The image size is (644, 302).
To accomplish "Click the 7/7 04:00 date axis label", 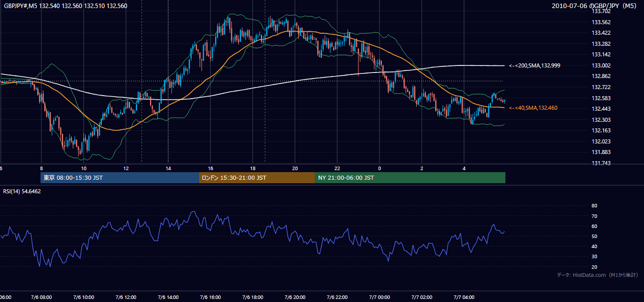I will point(465,297).
